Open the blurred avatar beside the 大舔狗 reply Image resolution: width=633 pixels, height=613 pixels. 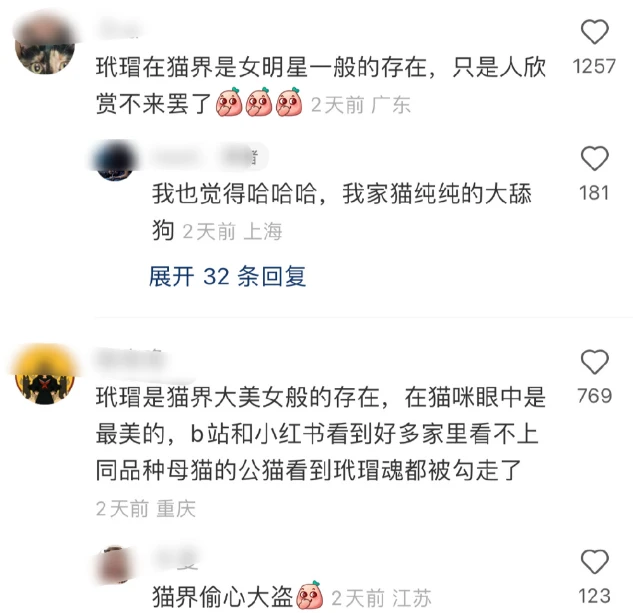point(115,160)
